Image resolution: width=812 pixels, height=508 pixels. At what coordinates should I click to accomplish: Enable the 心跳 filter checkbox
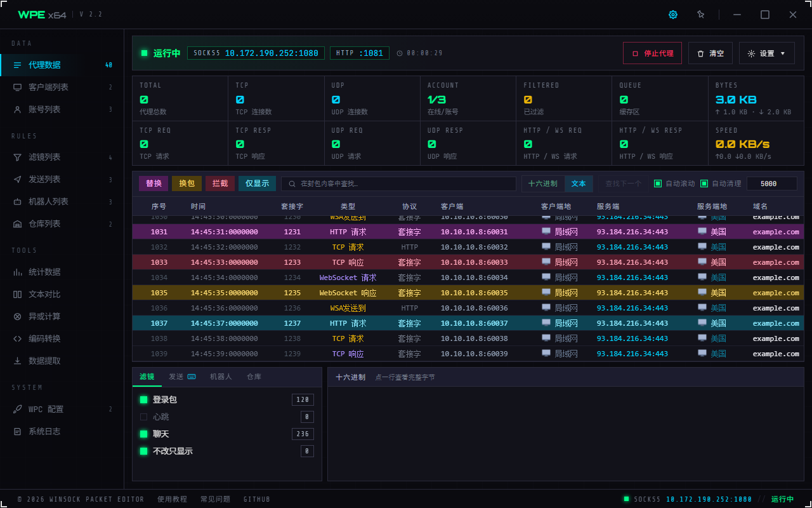tap(143, 417)
